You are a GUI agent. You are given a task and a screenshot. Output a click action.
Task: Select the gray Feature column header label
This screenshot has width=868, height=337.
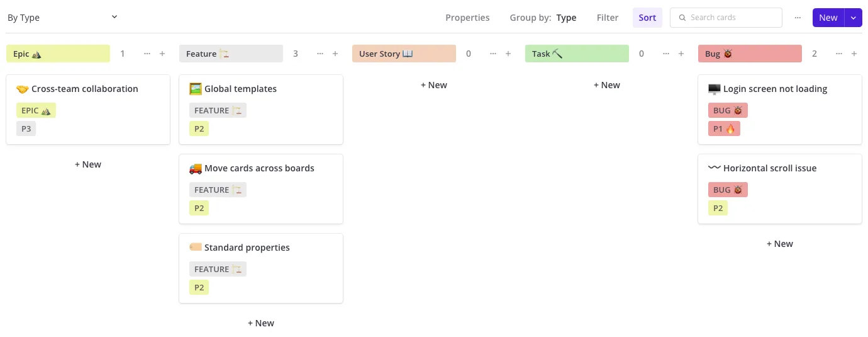[231, 54]
